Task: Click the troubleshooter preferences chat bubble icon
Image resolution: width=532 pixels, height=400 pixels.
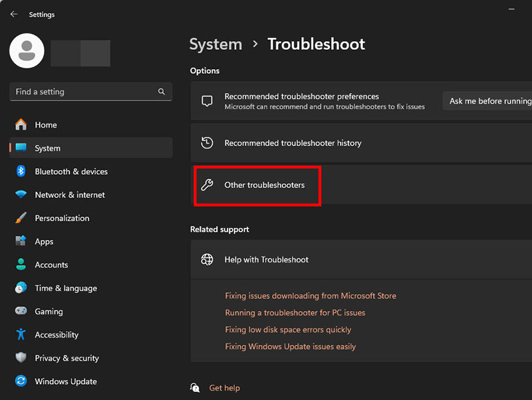Action: point(207,101)
